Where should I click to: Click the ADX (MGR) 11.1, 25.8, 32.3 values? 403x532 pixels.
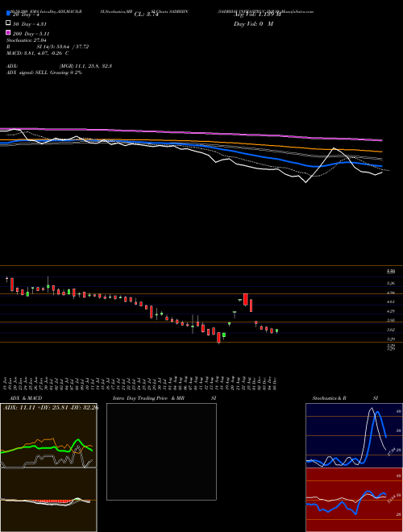pyautogui.click(x=85, y=66)
